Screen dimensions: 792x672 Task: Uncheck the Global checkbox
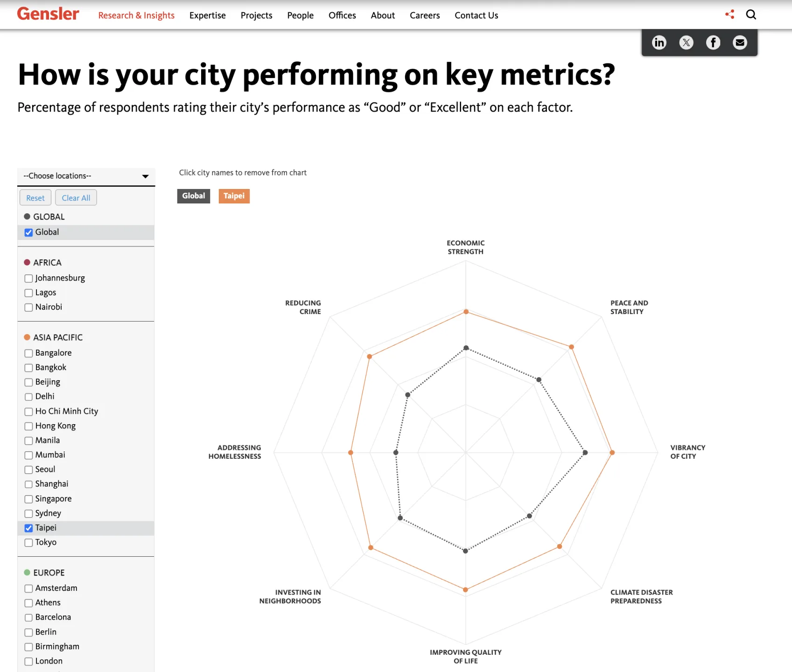pyautogui.click(x=29, y=232)
